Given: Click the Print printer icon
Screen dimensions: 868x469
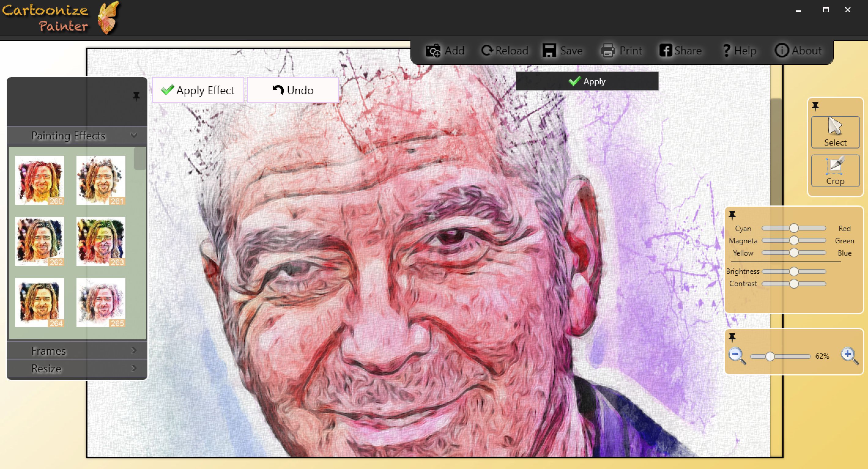Looking at the screenshot, I should point(608,51).
